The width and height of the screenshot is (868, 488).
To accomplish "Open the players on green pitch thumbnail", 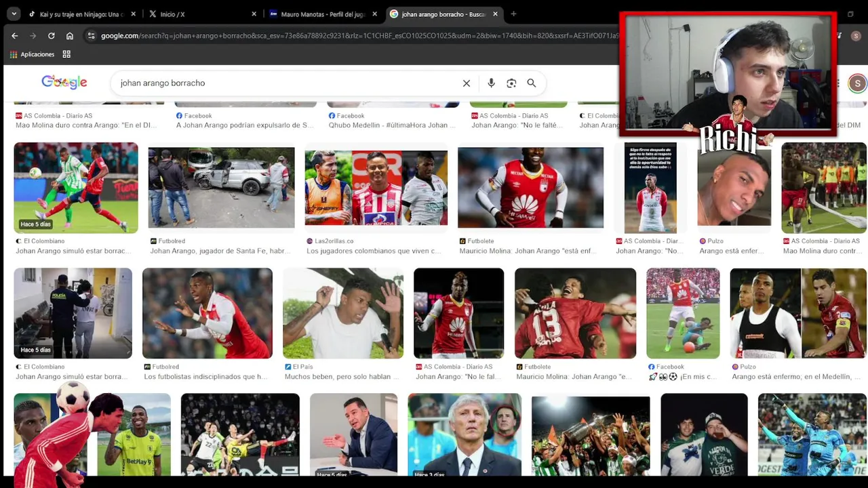I will pos(76,188).
